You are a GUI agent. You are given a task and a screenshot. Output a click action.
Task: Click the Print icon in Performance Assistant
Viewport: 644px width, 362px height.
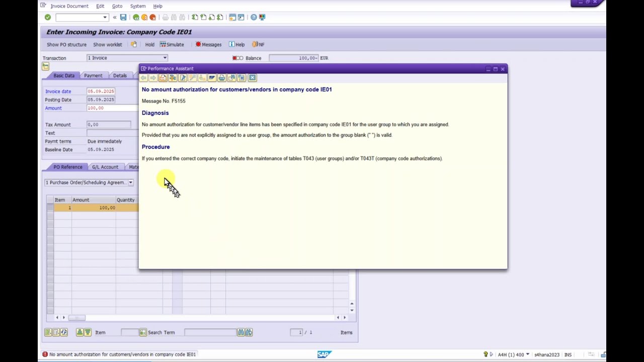pos(222,78)
